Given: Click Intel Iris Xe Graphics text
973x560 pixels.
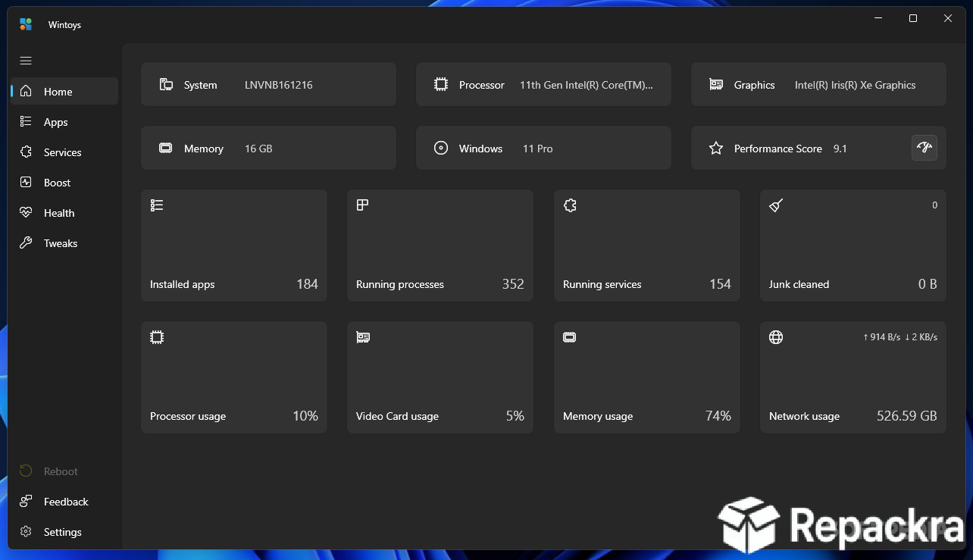Looking at the screenshot, I should [x=856, y=85].
